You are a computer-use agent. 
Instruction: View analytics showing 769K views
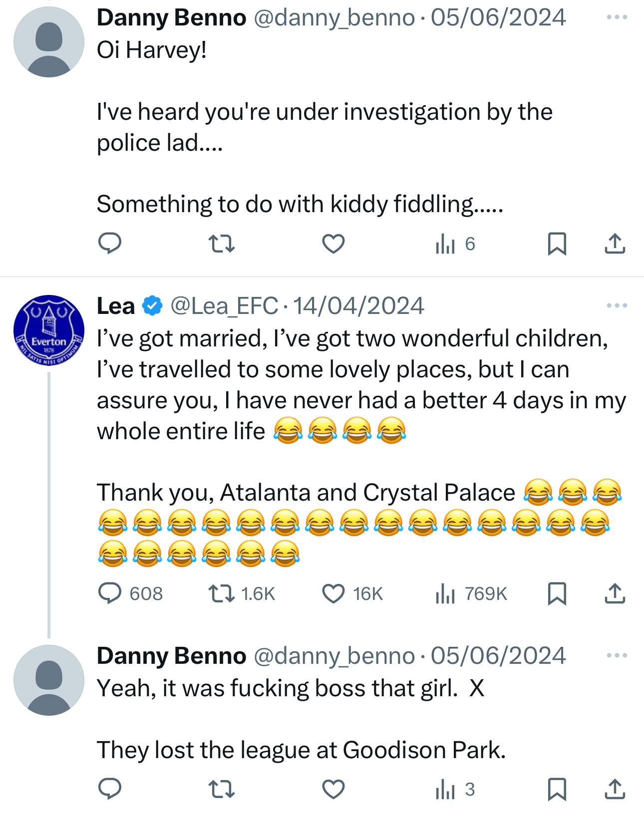click(x=471, y=594)
